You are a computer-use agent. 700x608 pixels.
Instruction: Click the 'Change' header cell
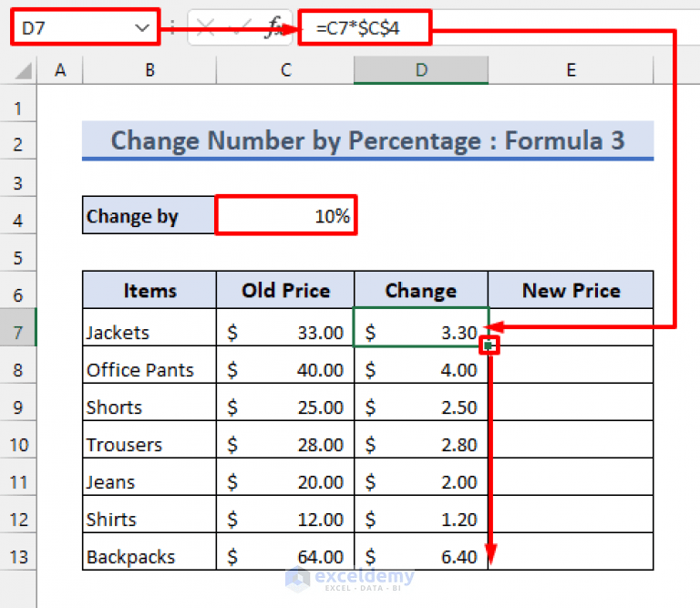click(x=421, y=290)
